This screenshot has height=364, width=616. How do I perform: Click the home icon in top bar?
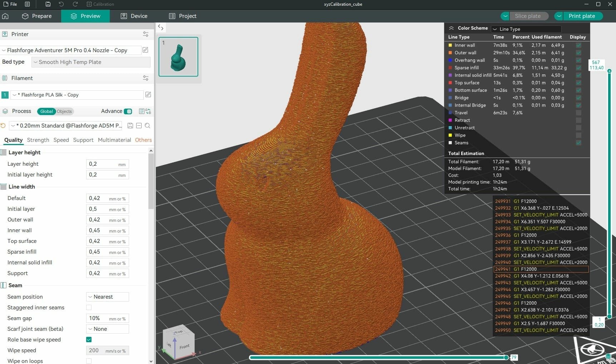(x=5, y=16)
